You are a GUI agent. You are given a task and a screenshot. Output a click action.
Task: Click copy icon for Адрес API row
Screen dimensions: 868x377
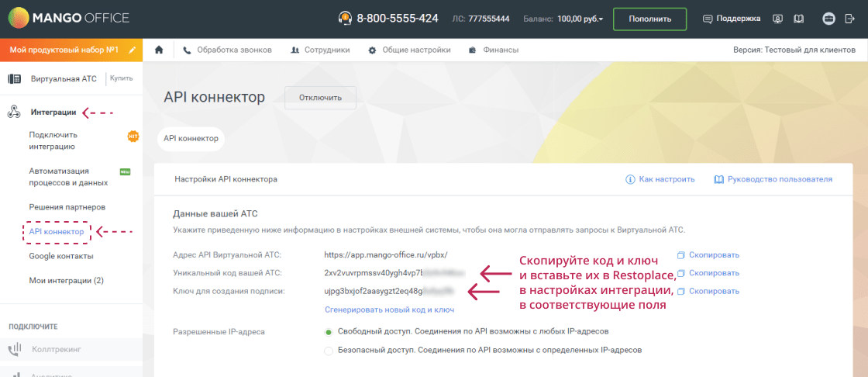pyautogui.click(x=681, y=255)
